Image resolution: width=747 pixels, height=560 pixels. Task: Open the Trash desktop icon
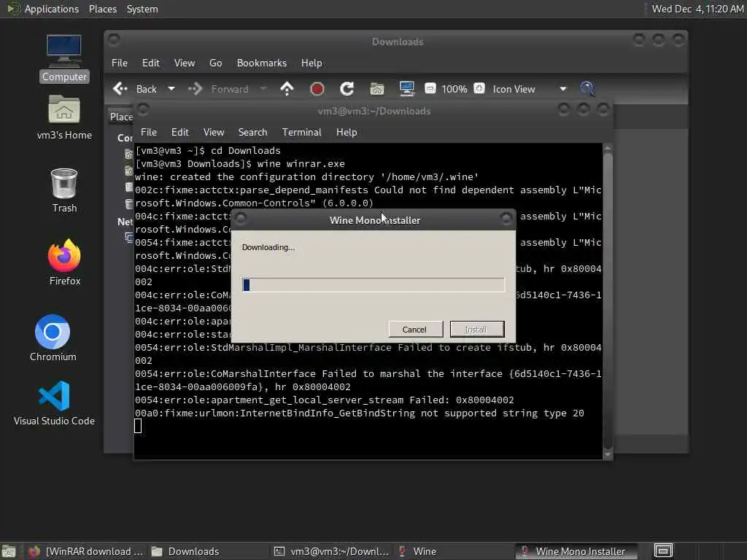[64, 190]
